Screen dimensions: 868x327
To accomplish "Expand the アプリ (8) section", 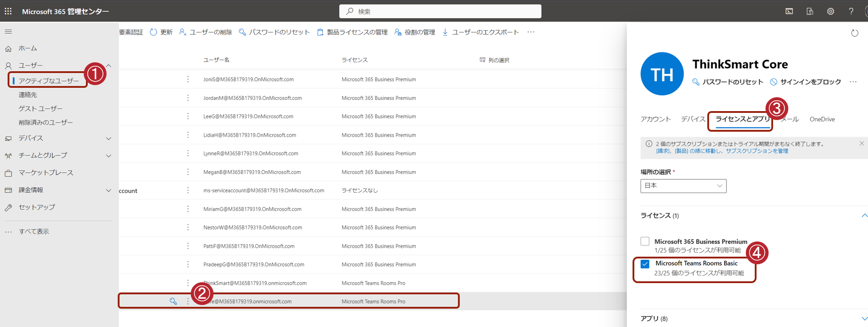I will point(864,319).
